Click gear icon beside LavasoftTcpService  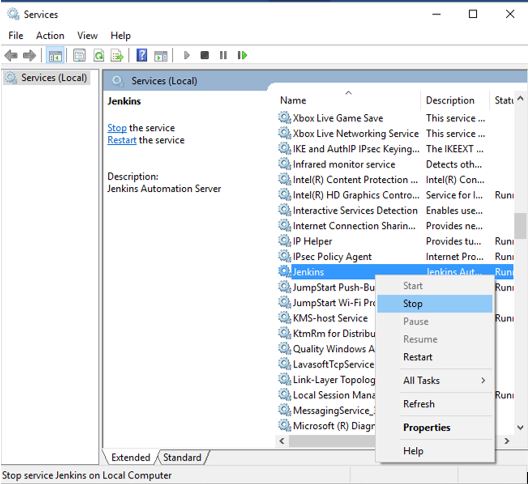click(x=284, y=364)
